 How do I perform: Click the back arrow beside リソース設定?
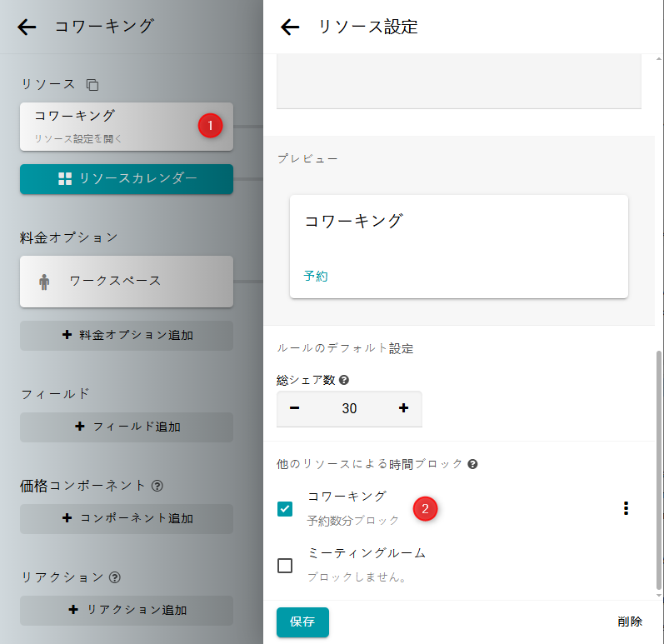click(x=290, y=27)
